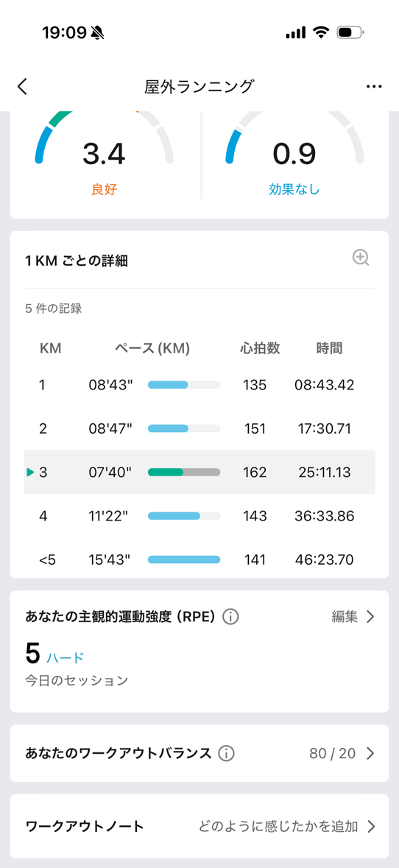Open the three-dot more options menu
The height and width of the screenshot is (868, 399).
pos(374,87)
